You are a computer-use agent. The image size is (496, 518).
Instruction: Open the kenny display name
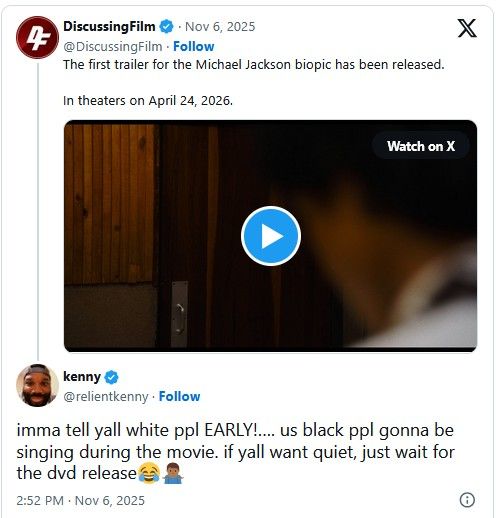pos(82,377)
